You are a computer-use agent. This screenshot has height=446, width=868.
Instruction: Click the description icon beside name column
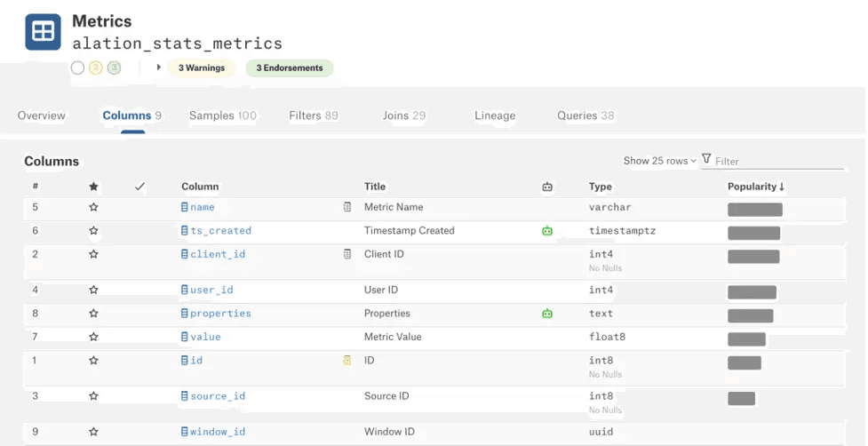coord(347,207)
